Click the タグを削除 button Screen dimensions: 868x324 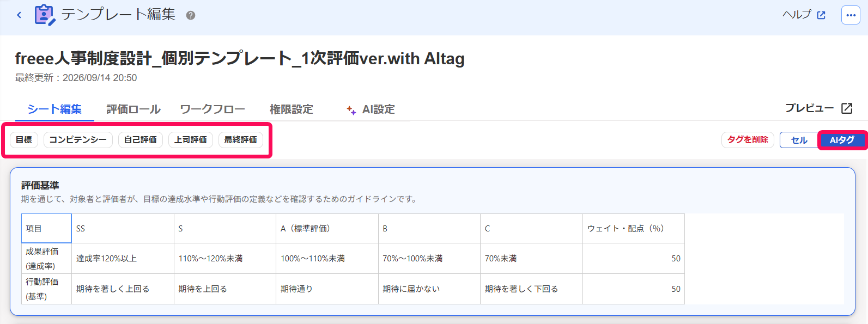point(748,140)
